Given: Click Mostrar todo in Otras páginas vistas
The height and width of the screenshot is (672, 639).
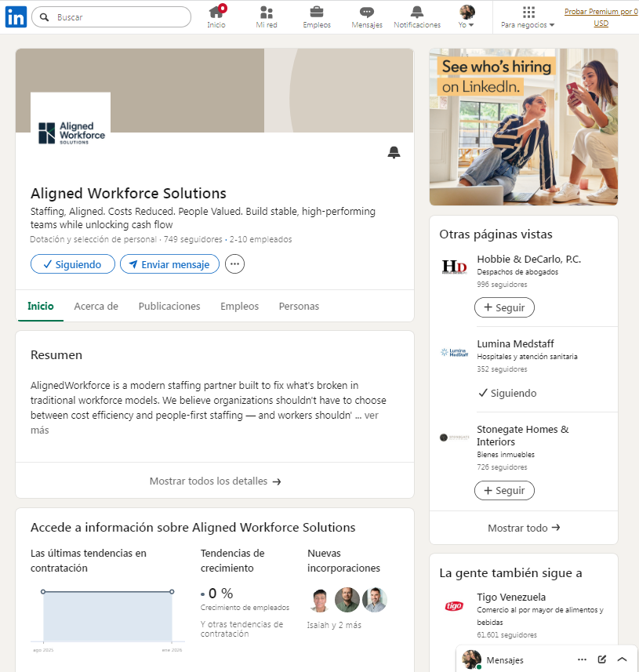Looking at the screenshot, I should (524, 528).
